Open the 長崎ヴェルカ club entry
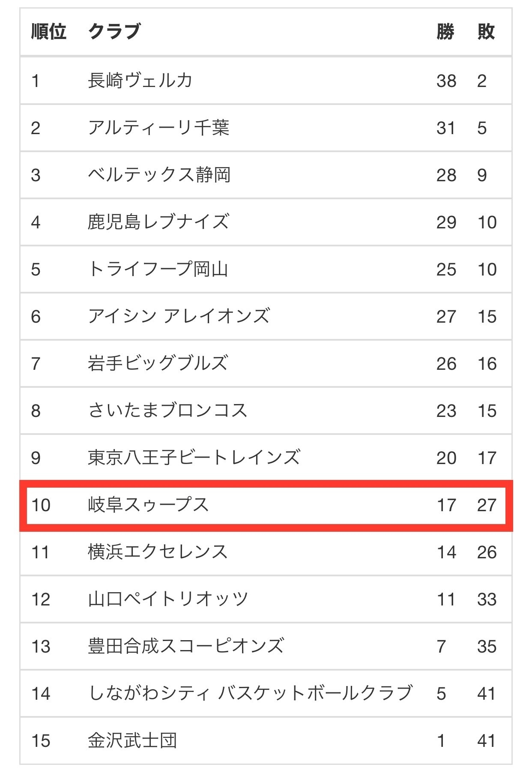The image size is (532, 782). (x=140, y=81)
